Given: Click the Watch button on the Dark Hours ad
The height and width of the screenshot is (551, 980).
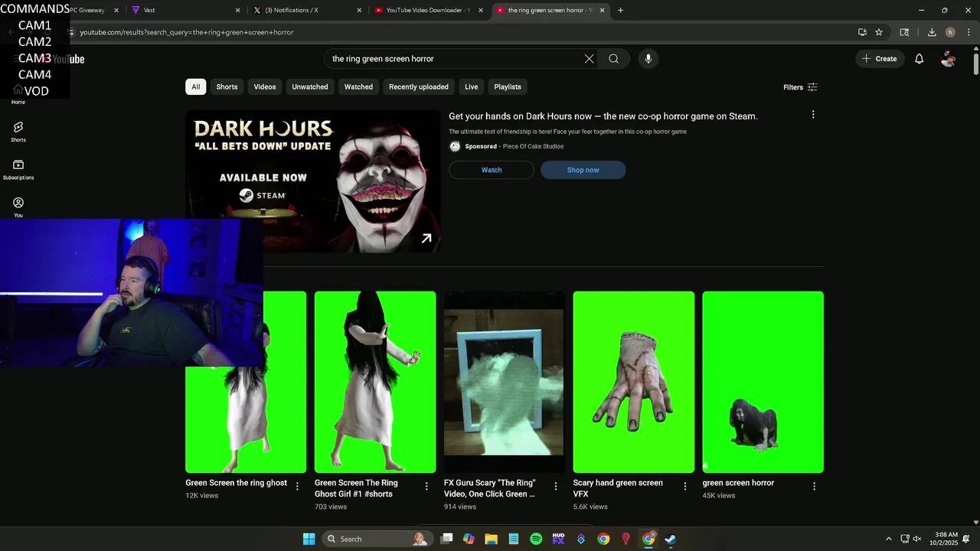Looking at the screenshot, I should (x=492, y=170).
